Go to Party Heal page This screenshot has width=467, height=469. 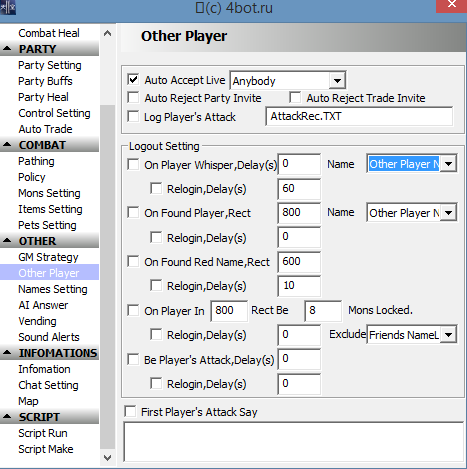click(x=43, y=97)
